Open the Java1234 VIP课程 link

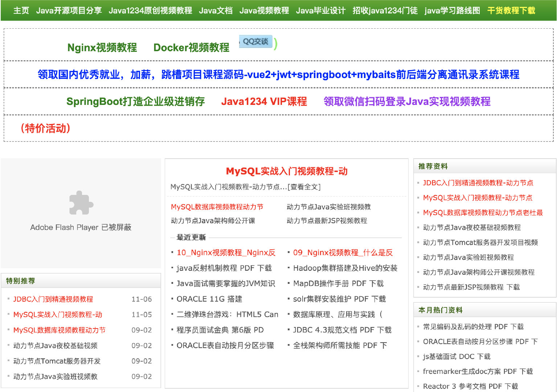pos(264,101)
